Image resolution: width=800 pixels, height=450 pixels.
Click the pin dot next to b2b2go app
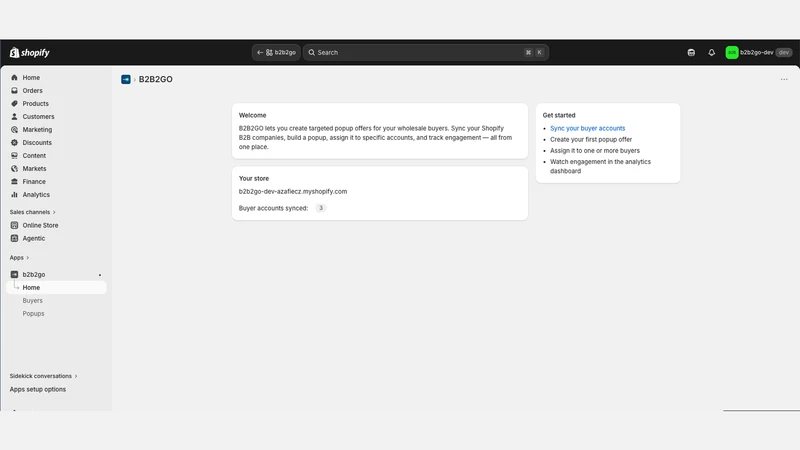[100, 275]
